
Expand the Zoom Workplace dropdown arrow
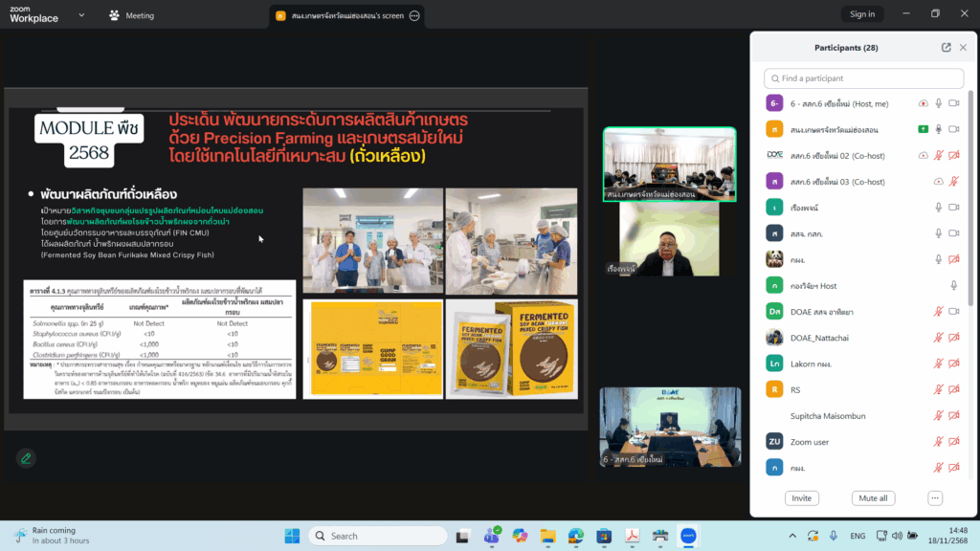pyautogui.click(x=80, y=15)
